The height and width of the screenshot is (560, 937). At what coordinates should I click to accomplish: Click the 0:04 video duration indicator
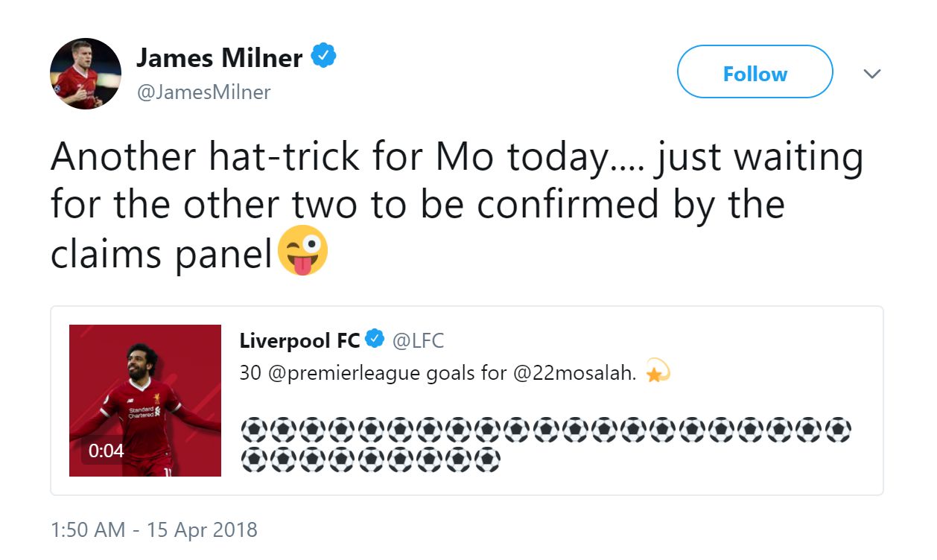pos(105,449)
